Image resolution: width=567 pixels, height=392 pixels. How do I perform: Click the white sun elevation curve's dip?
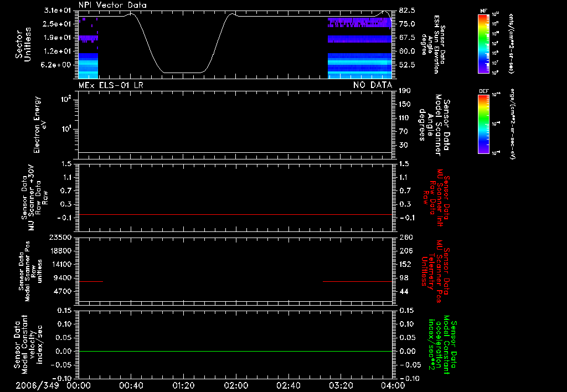click(x=183, y=73)
